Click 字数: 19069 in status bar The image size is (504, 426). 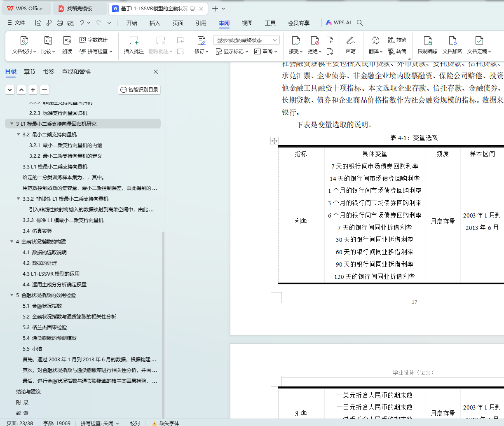(57, 423)
